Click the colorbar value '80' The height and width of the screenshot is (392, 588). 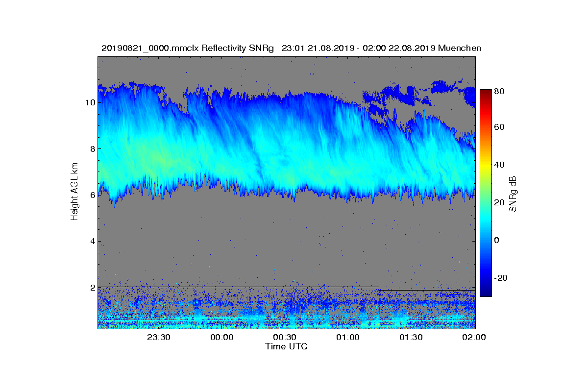click(500, 91)
